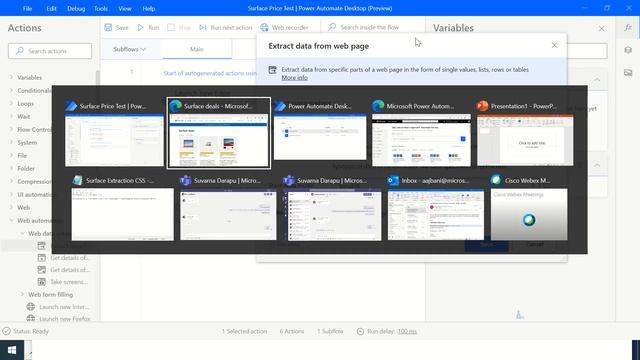Image resolution: width=640 pixels, height=360 pixels.
Task: Click the 6 Actions status text
Action: pos(292,331)
